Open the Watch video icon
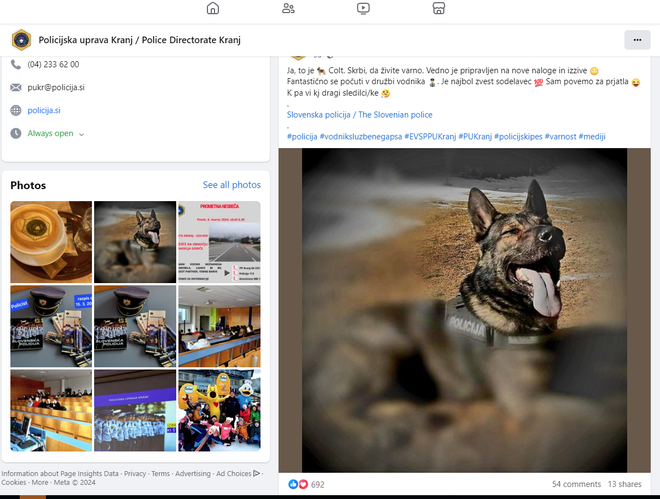The image size is (660, 499). pos(363,8)
